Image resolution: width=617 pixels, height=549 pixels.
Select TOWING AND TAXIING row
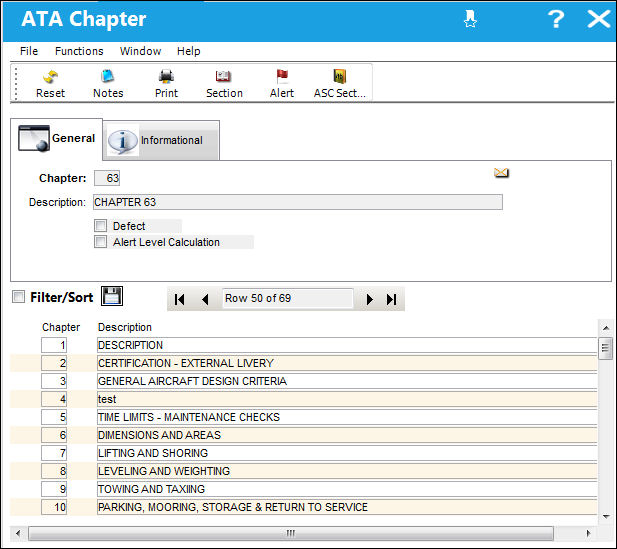[347, 489]
